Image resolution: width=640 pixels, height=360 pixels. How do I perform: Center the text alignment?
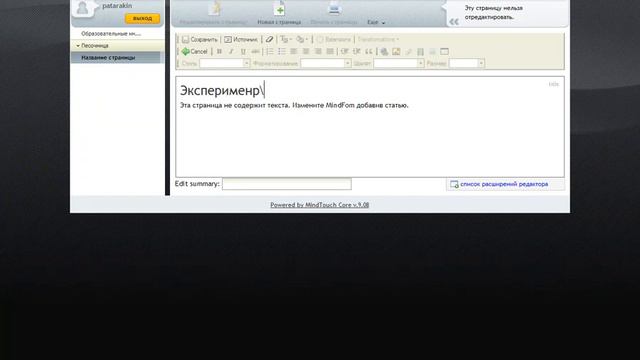306,51
